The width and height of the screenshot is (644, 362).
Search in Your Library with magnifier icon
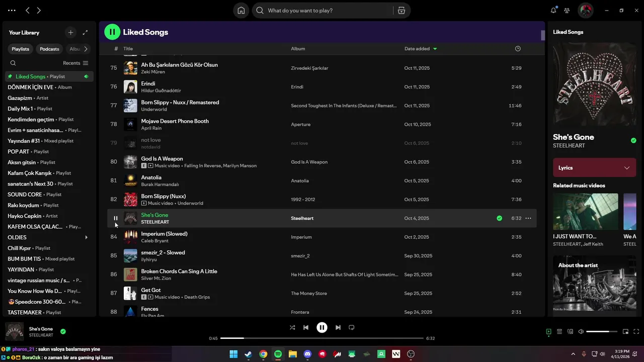coord(13,63)
